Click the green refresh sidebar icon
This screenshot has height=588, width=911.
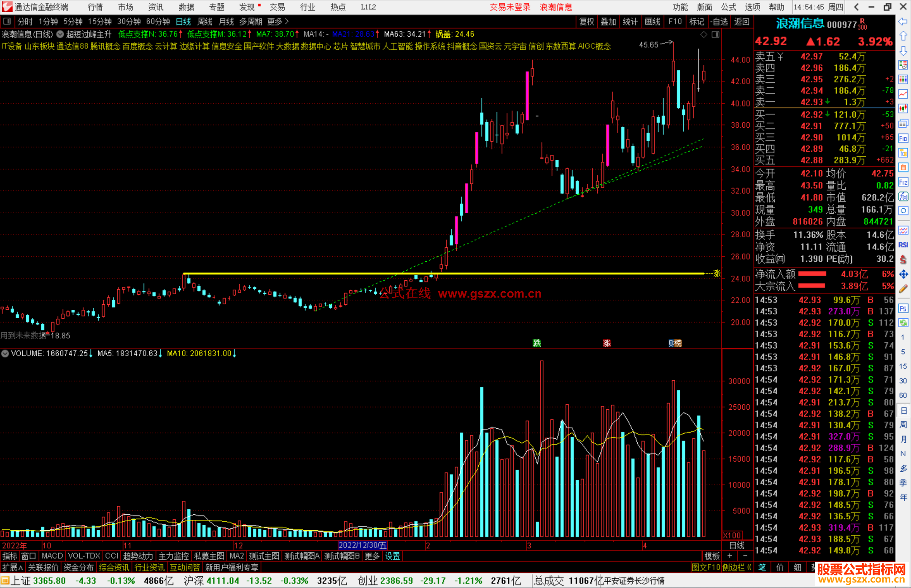[x=903, y=323]
